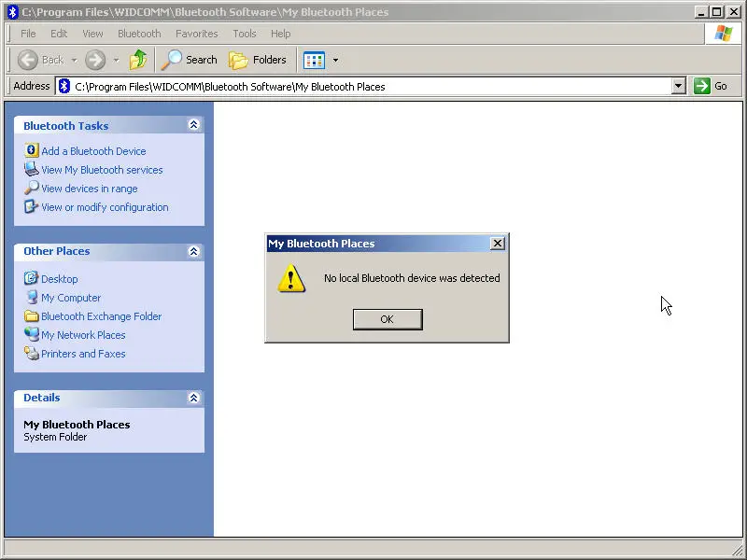Click the View devices in range magnifier icon
This screenshot has height=560, width=747.
click(32, 188)
